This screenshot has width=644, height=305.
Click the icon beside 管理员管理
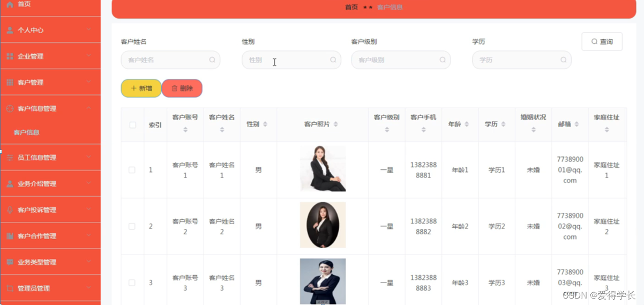tap(10, 288)
